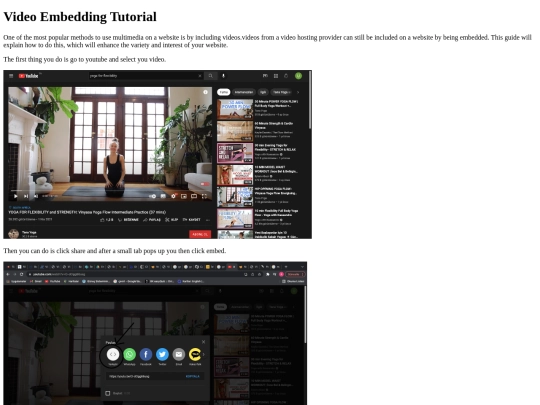540x405 pixels.
Task: Show more filter chips with the right chevron
Action: (298, 92)
